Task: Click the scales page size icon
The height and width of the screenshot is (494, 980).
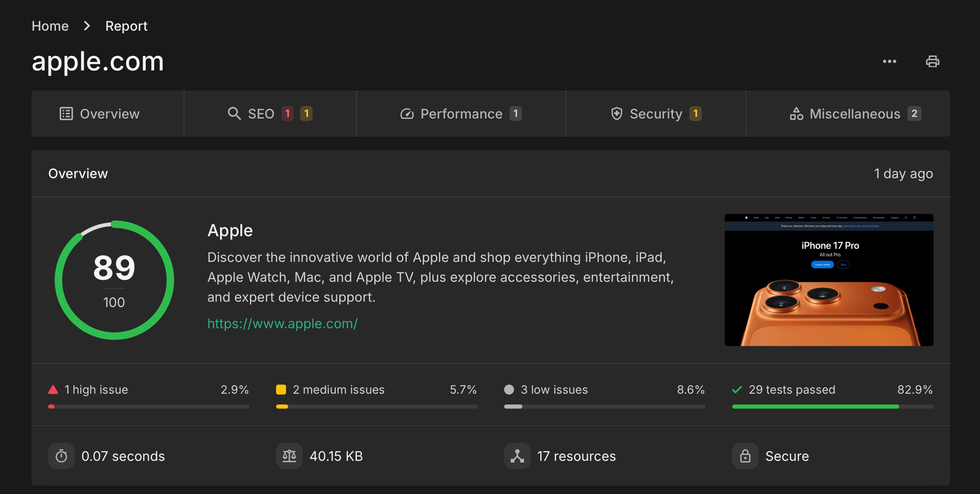Action: 289,456
